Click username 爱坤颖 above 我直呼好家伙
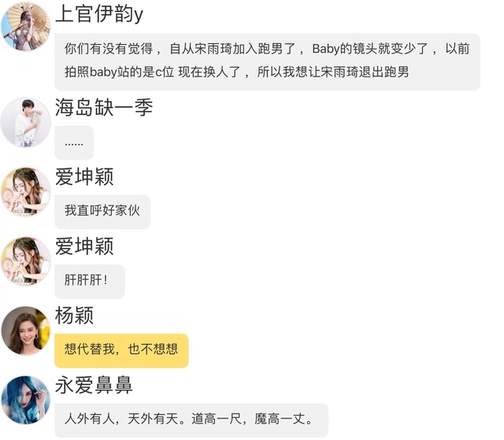Image resolution: width=504 pixels, height=440 pixels. [x=84, y=176]
